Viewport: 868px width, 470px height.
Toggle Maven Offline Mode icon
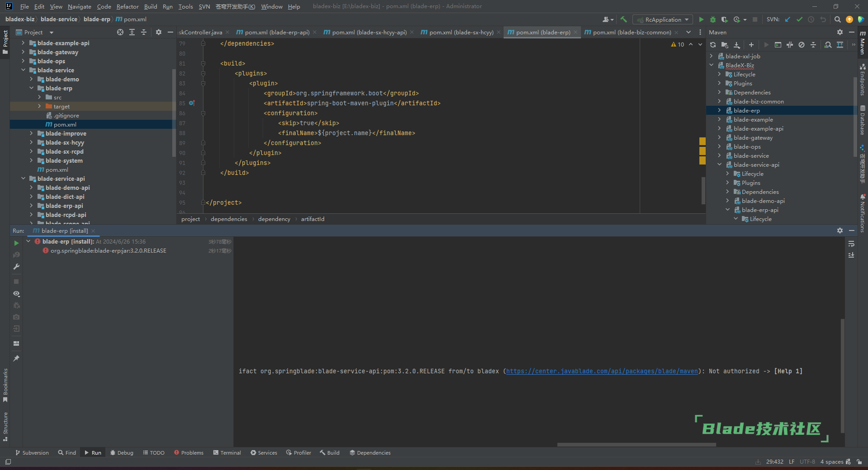790,45
